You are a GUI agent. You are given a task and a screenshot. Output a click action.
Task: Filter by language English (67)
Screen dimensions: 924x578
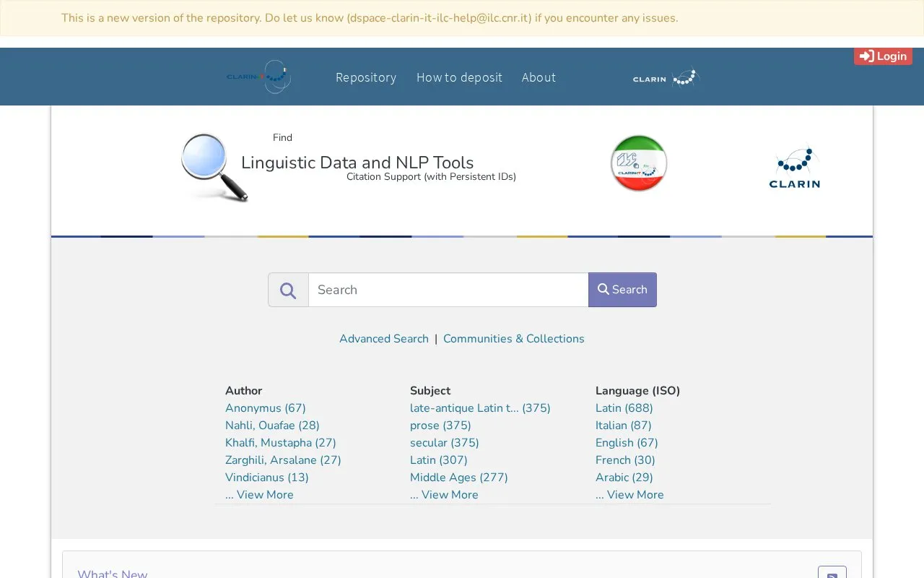click(627, 443)
